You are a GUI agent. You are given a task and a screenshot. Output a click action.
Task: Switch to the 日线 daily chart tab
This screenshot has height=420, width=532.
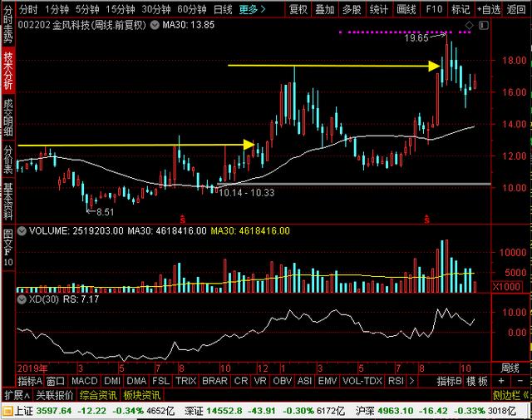tap(223, 10)
